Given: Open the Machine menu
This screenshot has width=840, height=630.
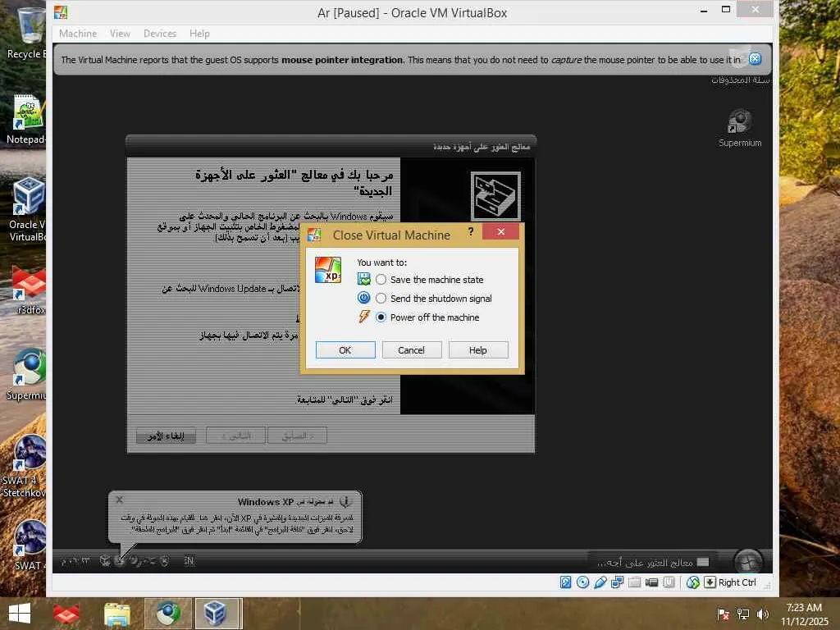Looking at the screenshot, I should (78, 33).
